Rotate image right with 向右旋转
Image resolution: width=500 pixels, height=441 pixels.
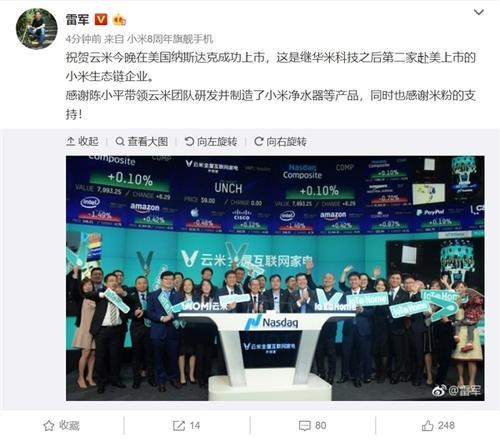tap(280, 142)
